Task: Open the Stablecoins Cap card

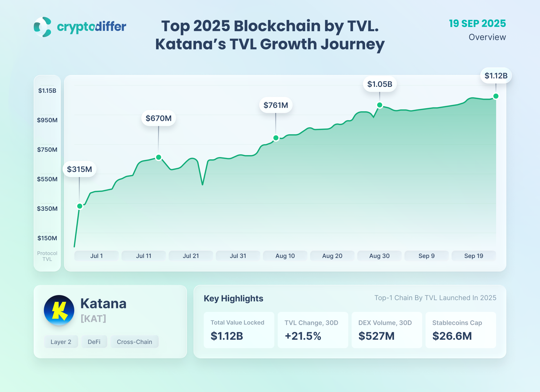Action: click(x=461, y=330)
